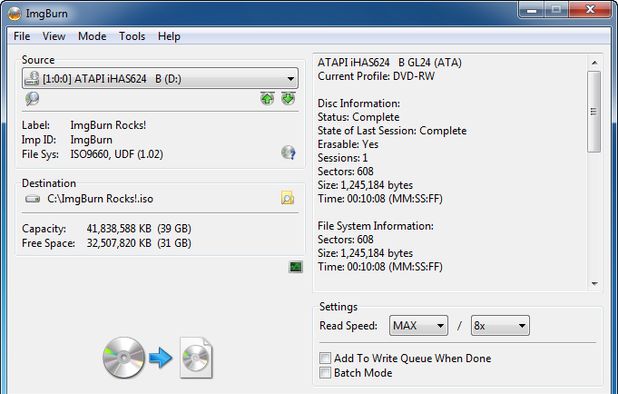Load the drive tray with down arrow
This screenshot has height=394, width=618.
pos(288,98)
